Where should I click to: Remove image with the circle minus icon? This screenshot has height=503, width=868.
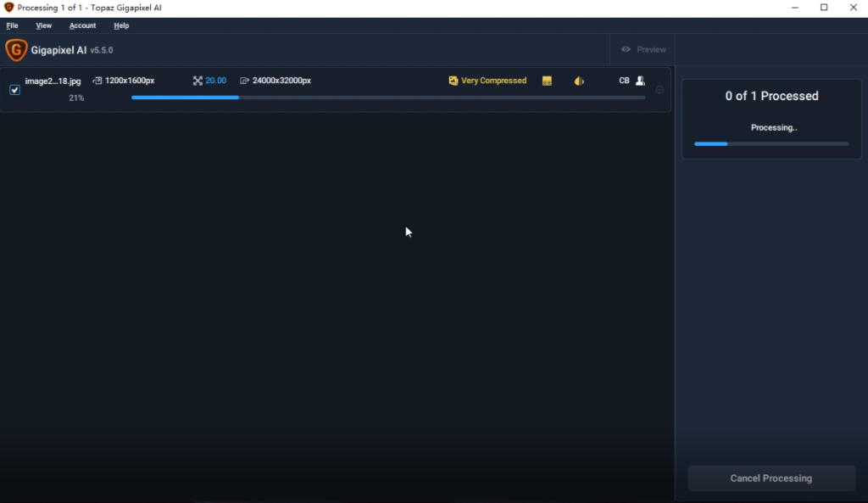(659, 90)
